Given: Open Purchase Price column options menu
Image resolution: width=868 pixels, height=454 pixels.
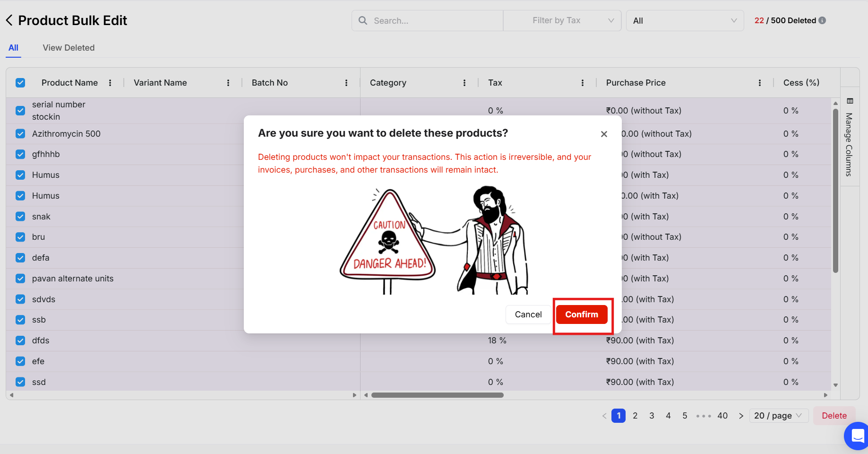Looking at the screenshot, I should tap(760, 83).
